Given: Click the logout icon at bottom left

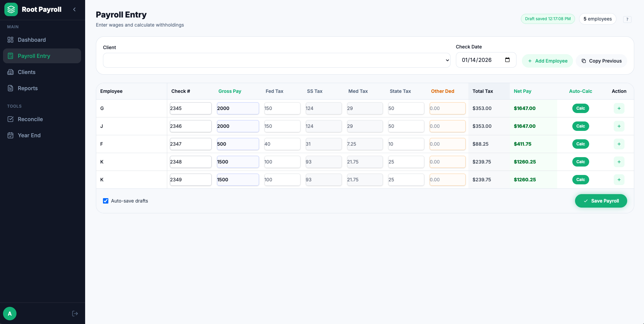Looking at the screenshot, I should (x=75, y=313).
